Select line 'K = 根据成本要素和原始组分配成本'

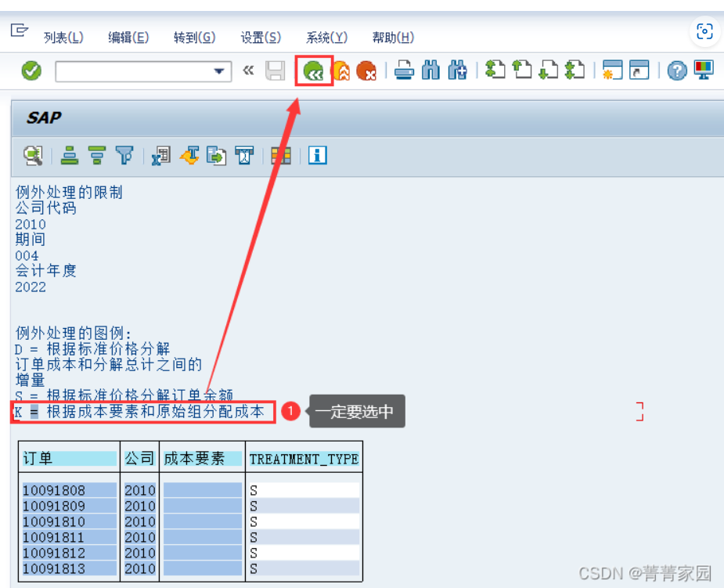[139, 412]
